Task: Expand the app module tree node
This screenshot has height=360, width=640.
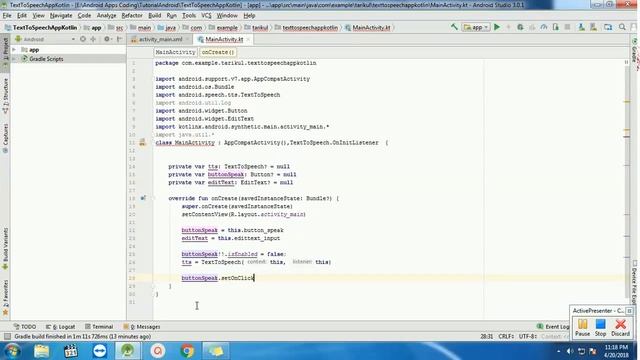Action: (x=14, y=50)
